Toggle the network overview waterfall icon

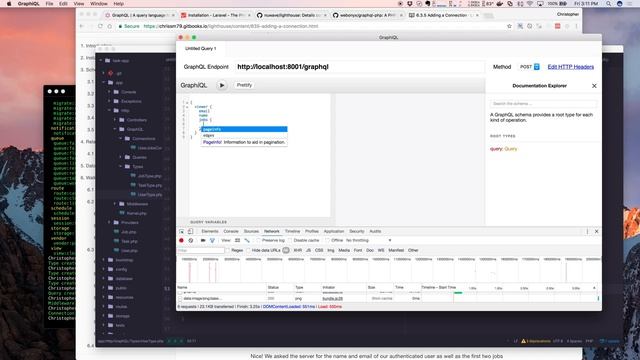click(x=247, y=240)
